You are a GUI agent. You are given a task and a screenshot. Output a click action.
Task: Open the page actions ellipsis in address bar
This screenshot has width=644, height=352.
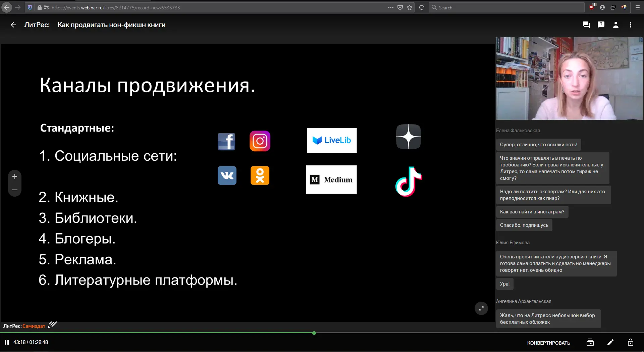coord(390,7)
